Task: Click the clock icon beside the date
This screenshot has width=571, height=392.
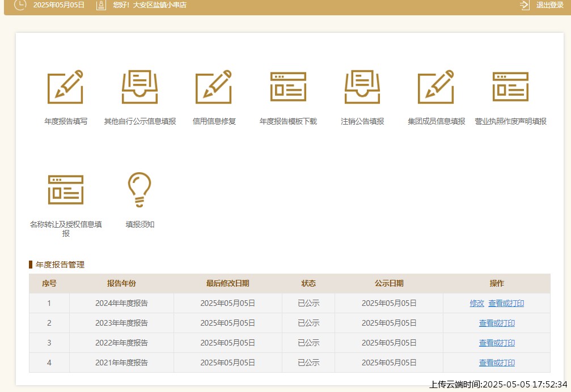Action: point(20,5)
